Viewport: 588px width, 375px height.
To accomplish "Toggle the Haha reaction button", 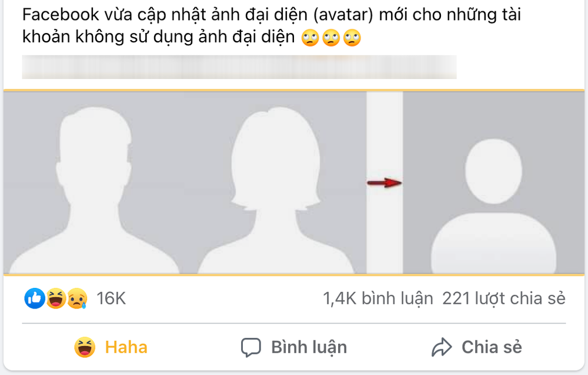I will (x=111, y=347).
